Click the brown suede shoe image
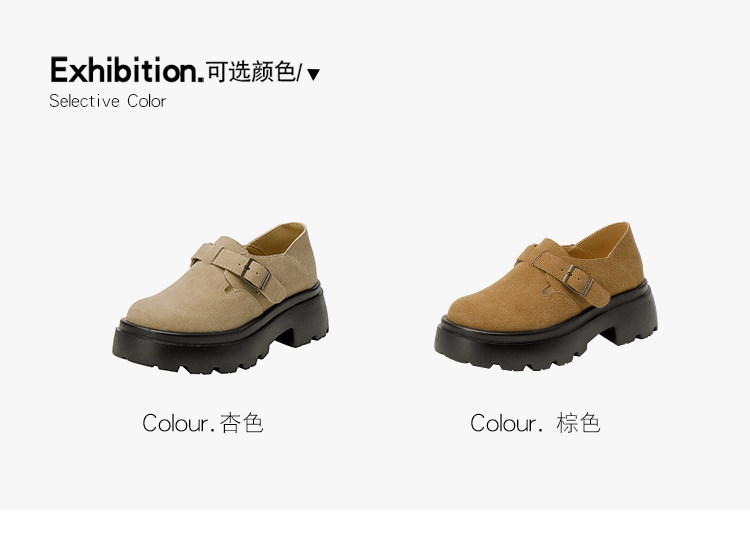Viewport: 750px width, 533px height. pyautogui.click(x=546, y=297)
